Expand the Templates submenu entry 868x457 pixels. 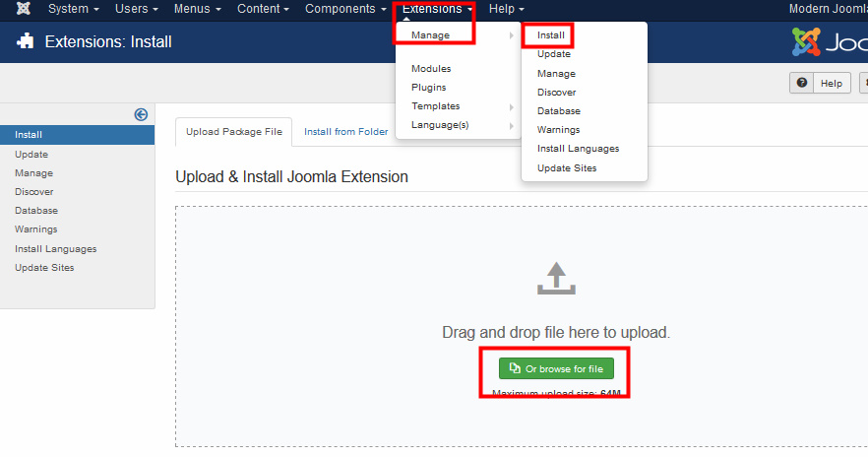tap(459, 105)
